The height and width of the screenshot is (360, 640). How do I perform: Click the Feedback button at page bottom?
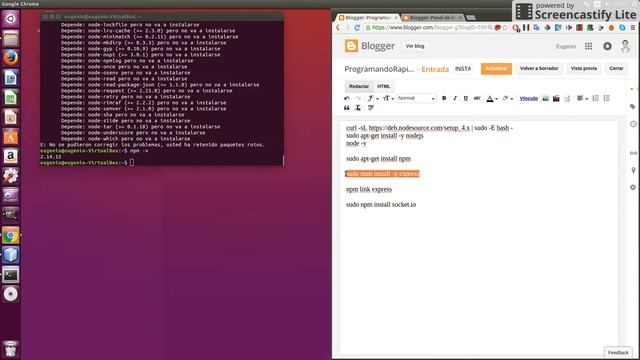click(x=618, y=352)
